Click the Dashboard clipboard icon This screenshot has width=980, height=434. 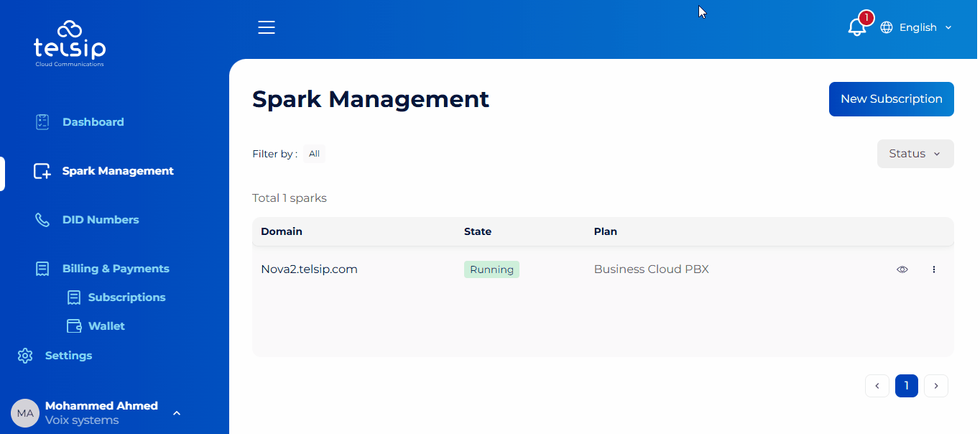pyautogui.click(x=42, y=122)
